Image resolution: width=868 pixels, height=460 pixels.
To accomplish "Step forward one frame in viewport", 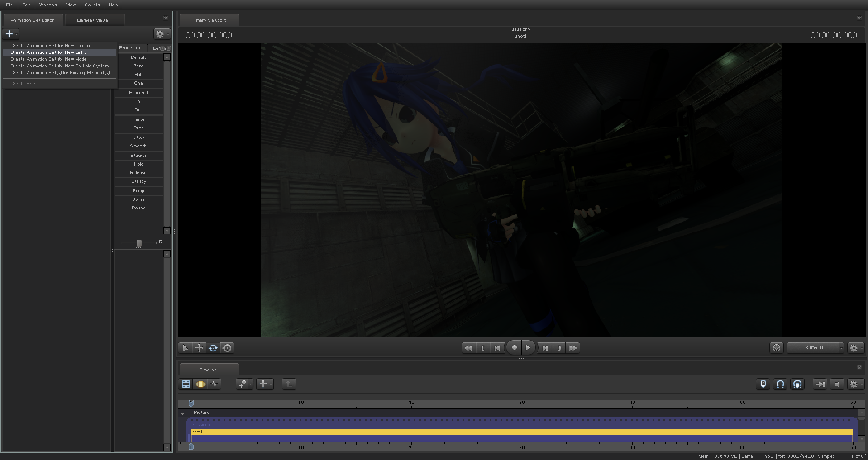I will tap(545, 348).
